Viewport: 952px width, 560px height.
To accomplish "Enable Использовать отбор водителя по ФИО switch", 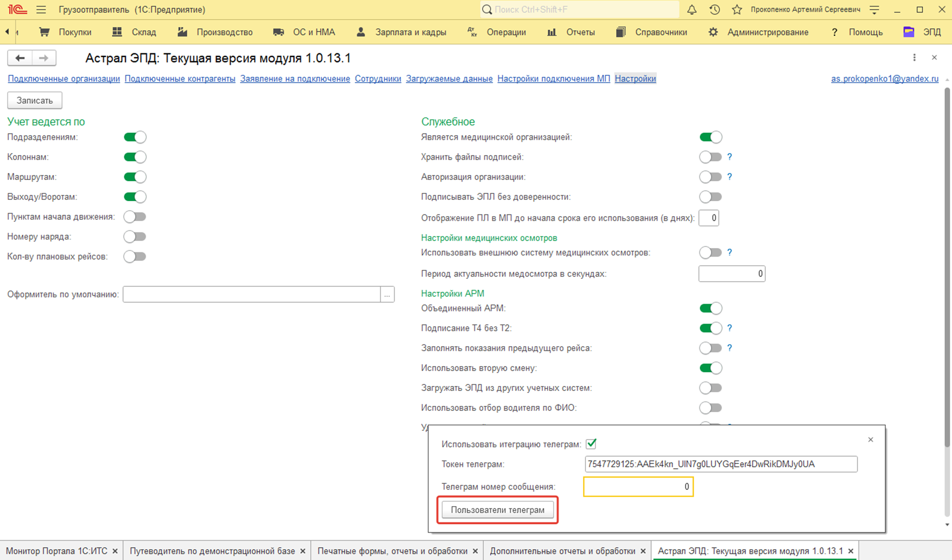I will click(711, 408).
